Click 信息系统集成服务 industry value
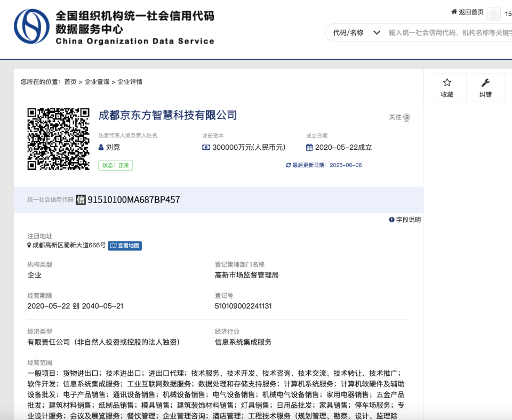 pos(243,342)
